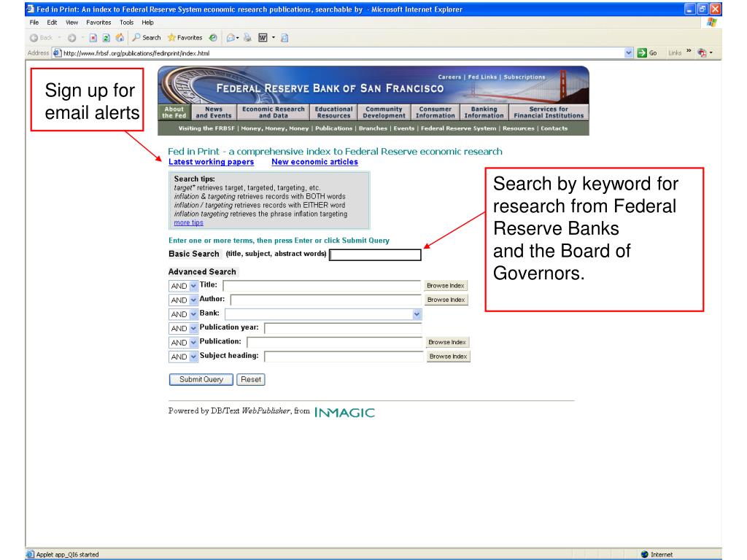
Task: Open the AND dropdown beside the Publication field
Action: pos(193,343)
